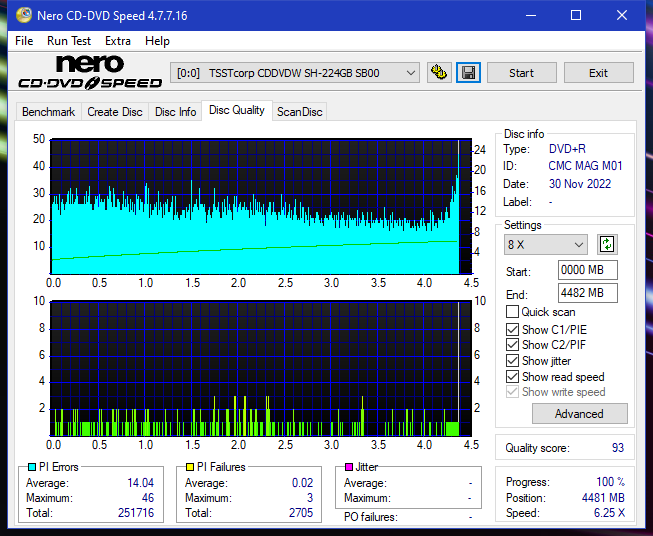
Task: Click the PI Failures average 0.02
Action: point(302,483)
